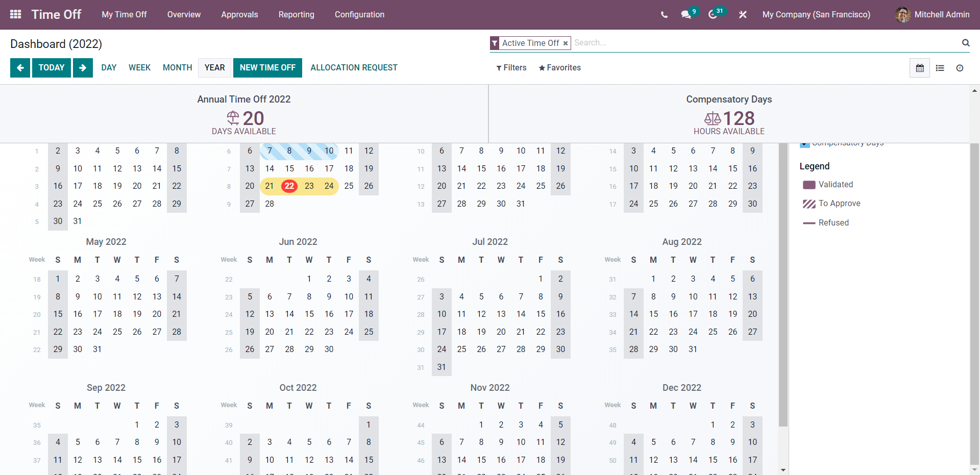
Task: Select January 31 in the calendar
Action: 78,221
